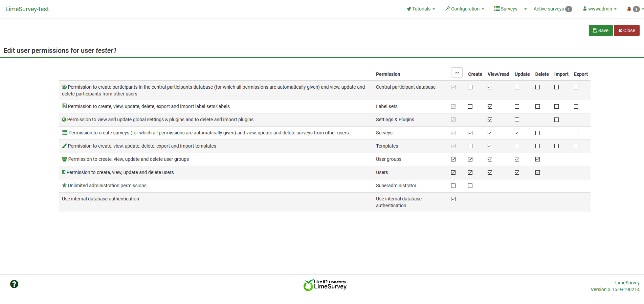Toggle all permissions for Central participant database
The width and height of the screenshot is (644, 304).
pos(453,87)
